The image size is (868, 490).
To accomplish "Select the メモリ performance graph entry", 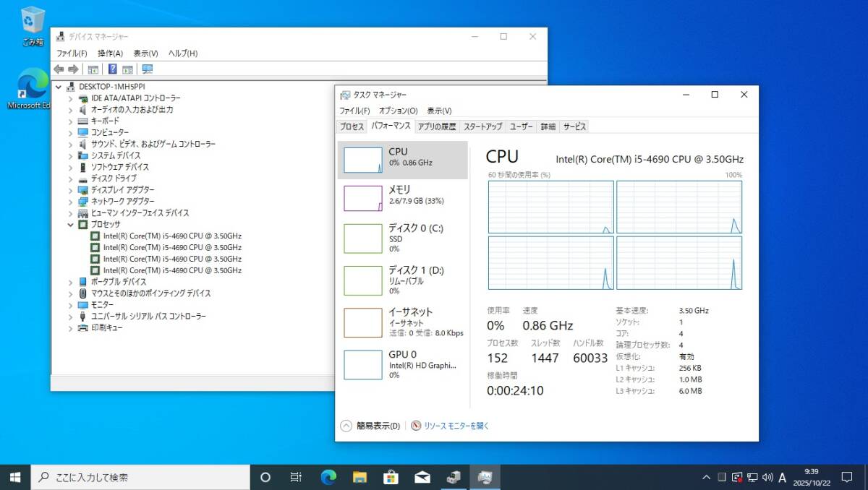I will 402,198.
